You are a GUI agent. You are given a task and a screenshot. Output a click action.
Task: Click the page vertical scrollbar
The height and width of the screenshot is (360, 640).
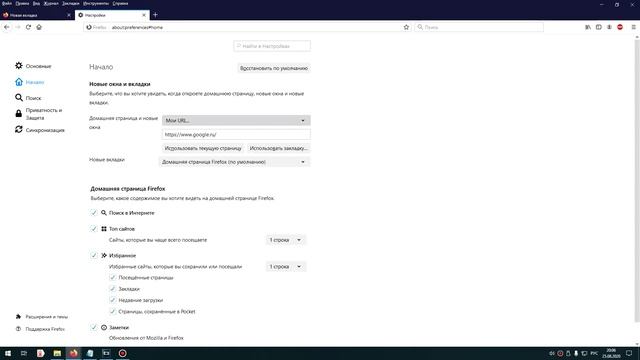point(637,180)
